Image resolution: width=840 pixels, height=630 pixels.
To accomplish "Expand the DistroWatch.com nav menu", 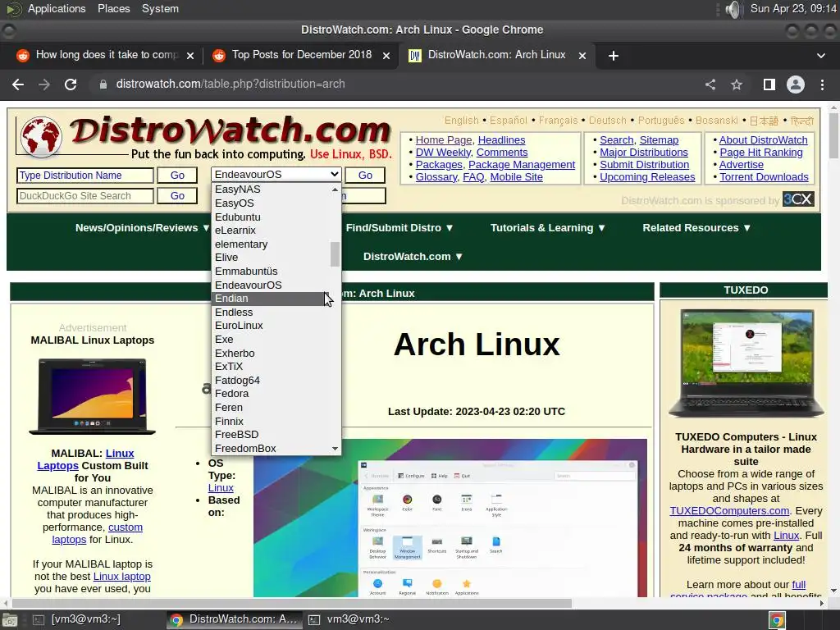I will point(413,256).
